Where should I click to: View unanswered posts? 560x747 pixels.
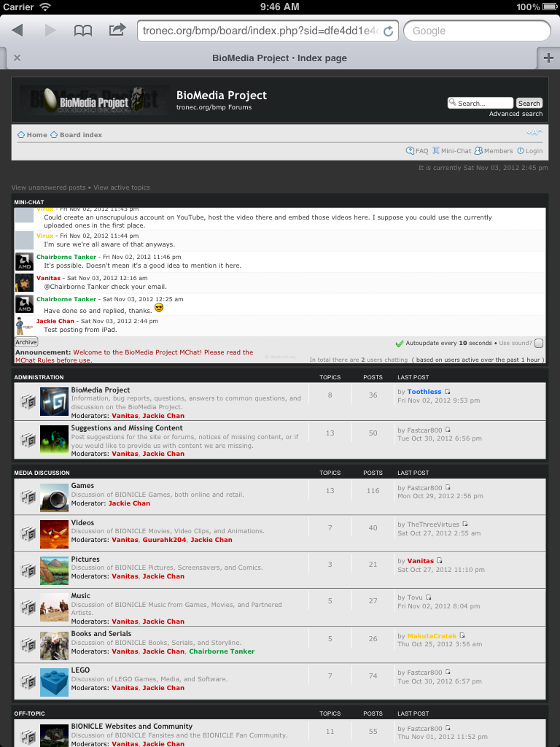(49, 187)
